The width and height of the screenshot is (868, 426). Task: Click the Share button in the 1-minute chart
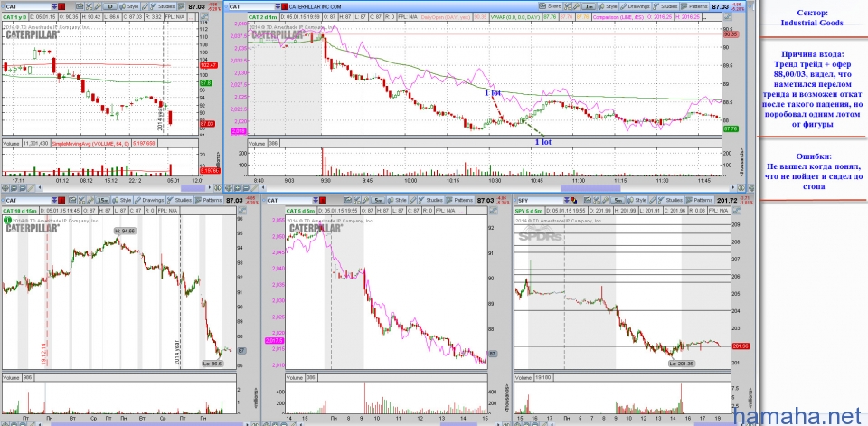(551, 6)
